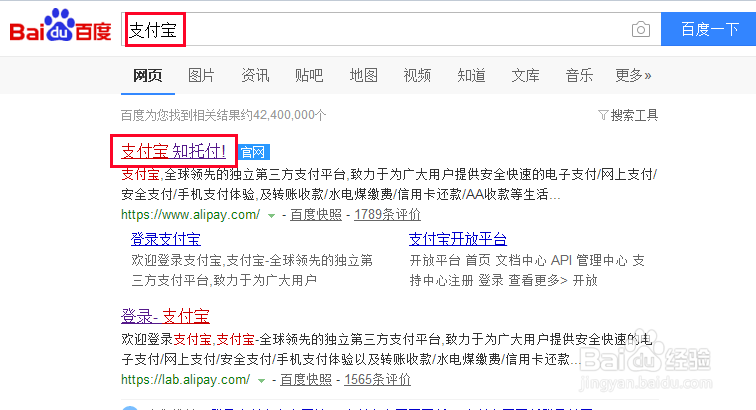The width and height of the screenshot is (756, 410).
Task: Click description text 欢迎登录支付宝,支付宝-全球领先的独立第
Action: [252, 260]
